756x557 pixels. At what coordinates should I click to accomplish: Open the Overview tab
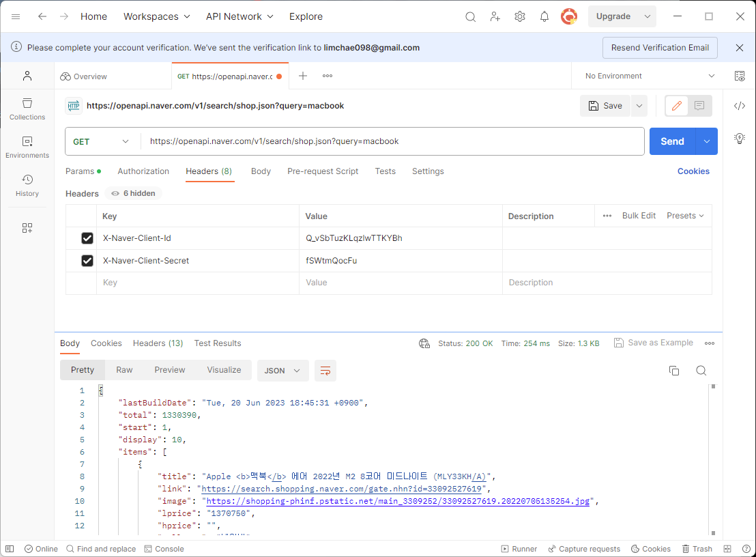[x=83, y=76]
